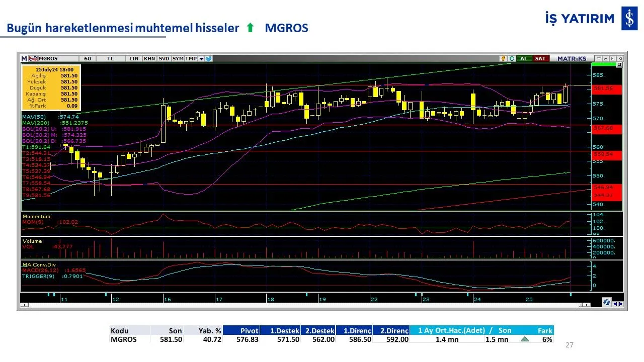Image resolution: width=644 pixels, height=362 pixels.
Task: Click the KHN toolbar button
Action: [x=149, y=59]
